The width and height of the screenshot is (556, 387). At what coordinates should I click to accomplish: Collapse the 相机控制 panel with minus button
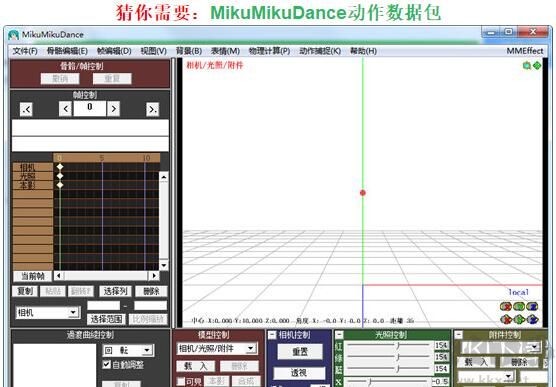click(x=272, y=335)
